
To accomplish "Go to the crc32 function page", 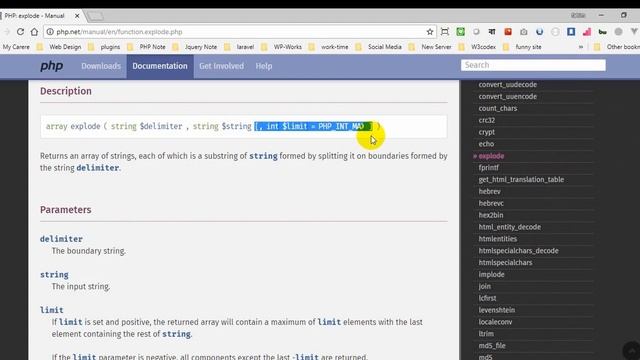I will point(487,120).
